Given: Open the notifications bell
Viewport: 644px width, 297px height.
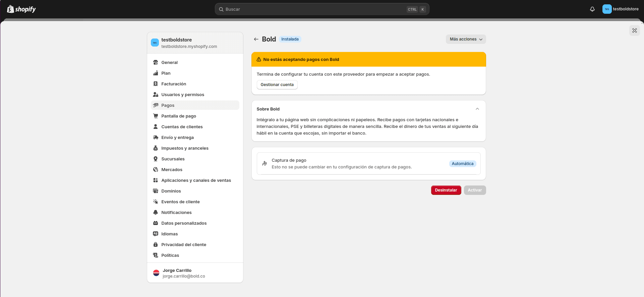Looking at the screenshot, I should pyautogui.click(x=592, y=9).
